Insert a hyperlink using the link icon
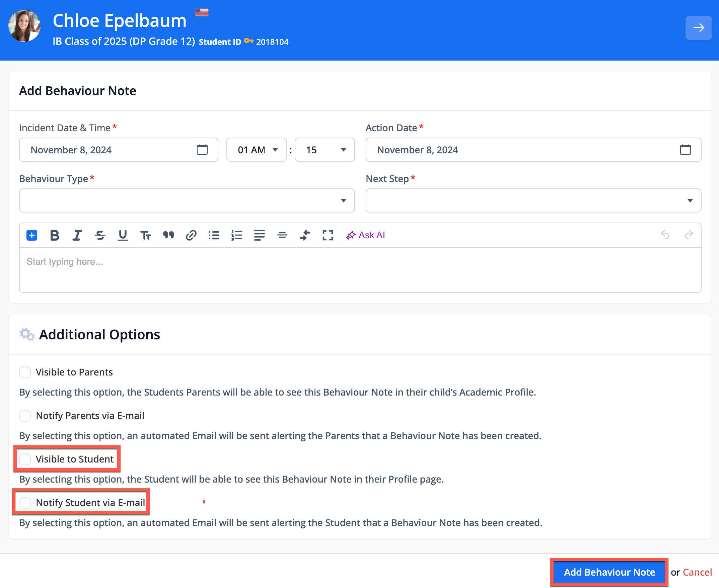 tap(191, 235)
